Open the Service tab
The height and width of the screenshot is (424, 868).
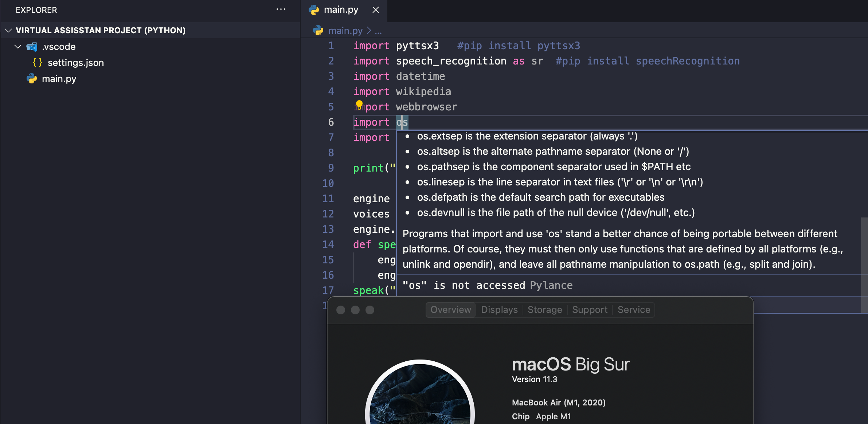[x=633, y=310]
